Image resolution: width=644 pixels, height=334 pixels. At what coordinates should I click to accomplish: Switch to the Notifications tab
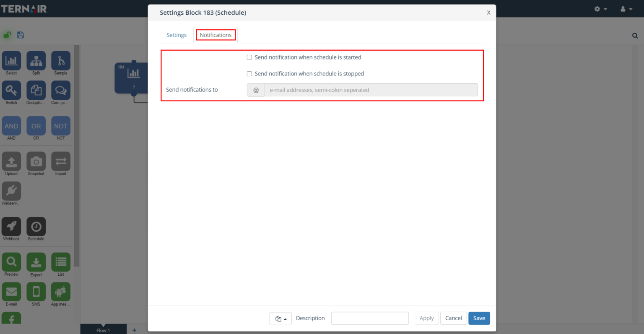(216, 35)
